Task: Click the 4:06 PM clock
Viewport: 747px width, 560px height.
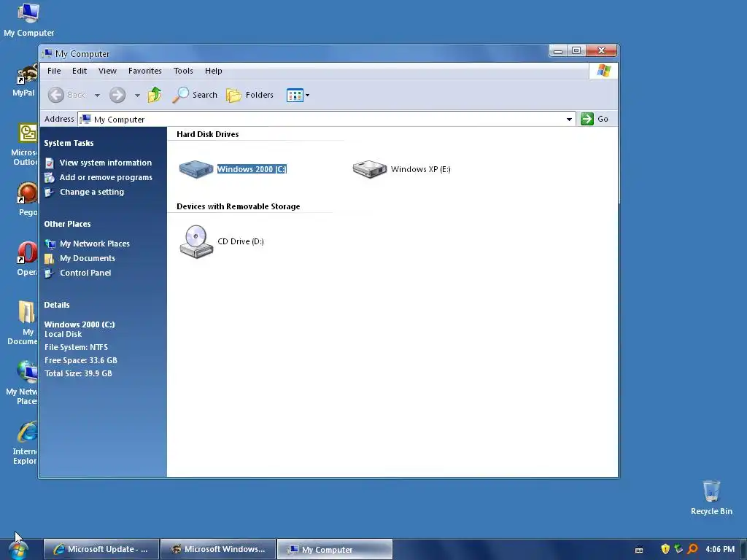Action: click(720, 550)
